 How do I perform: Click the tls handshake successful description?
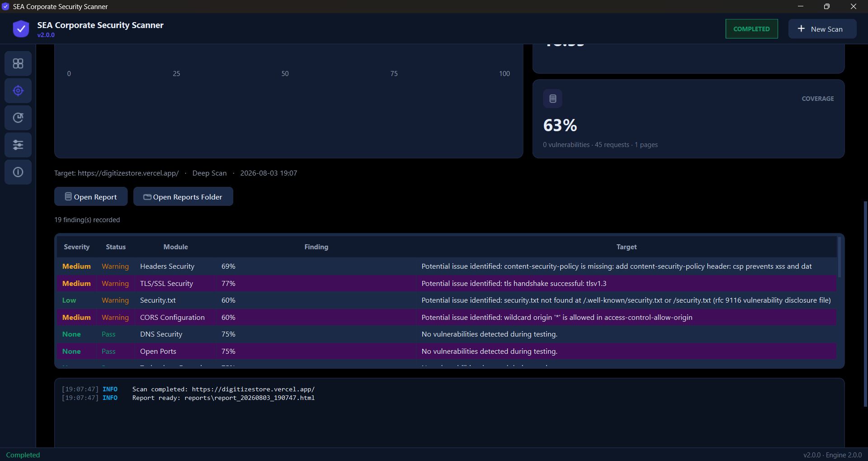click(514, 284)
